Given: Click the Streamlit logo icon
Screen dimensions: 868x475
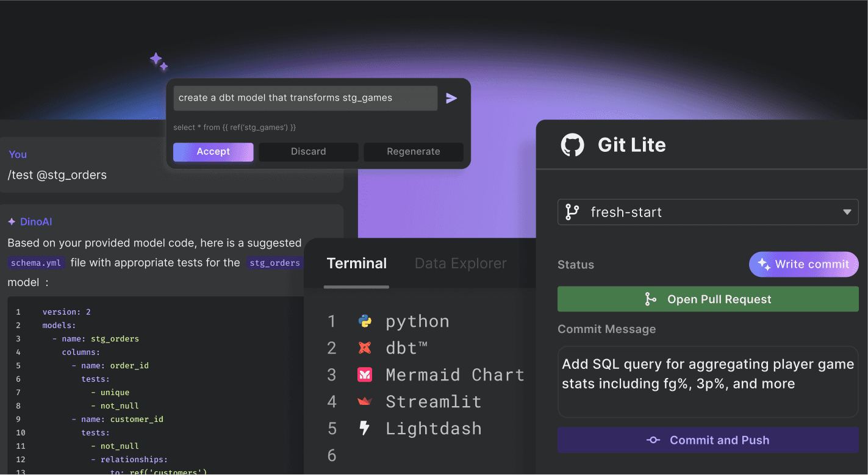Looking at the screenshot, I should click(365, 402).
